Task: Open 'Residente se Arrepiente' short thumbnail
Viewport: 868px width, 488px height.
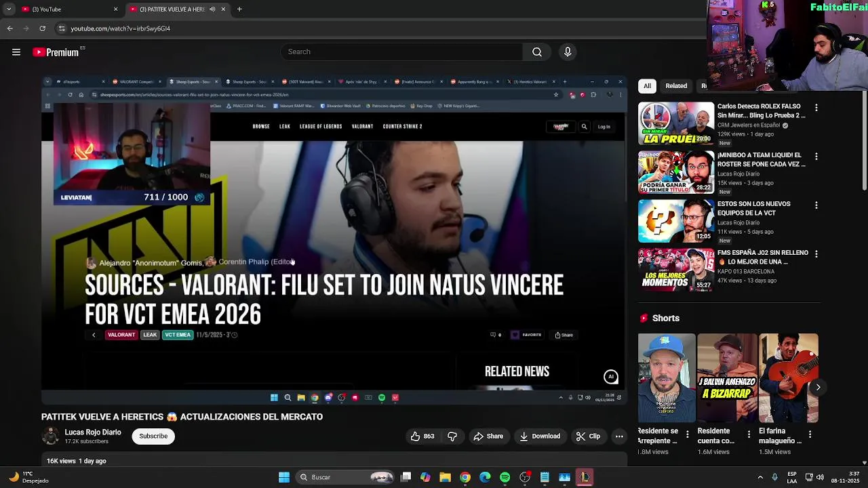Action: [667, 378]
